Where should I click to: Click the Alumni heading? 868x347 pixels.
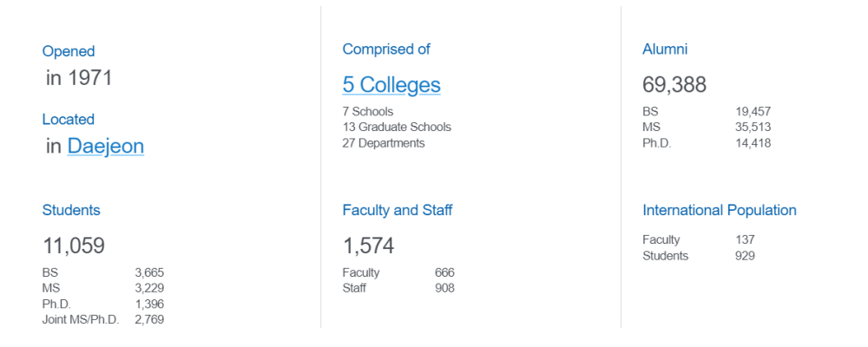pos(665,49)
